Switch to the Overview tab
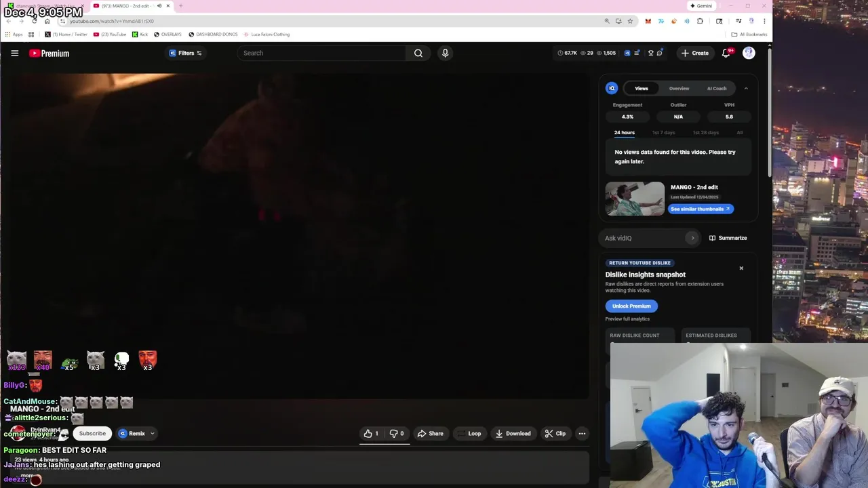This screenshot has width=868, height=488. pos(679,88)
